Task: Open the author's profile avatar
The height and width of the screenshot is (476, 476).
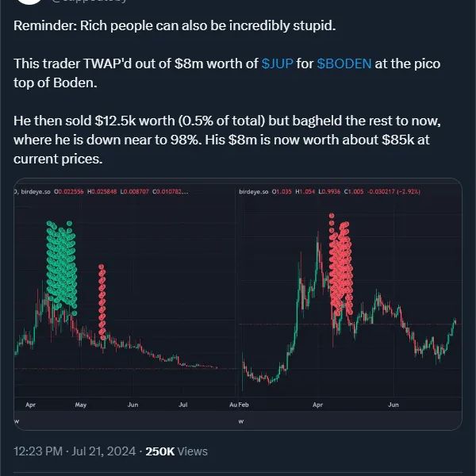Action: [x=29, y=2]
